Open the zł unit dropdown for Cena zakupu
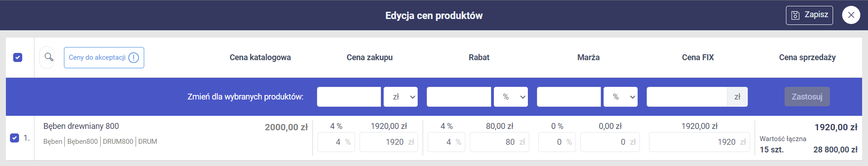 pyautogui.click(x=400, y=97)
